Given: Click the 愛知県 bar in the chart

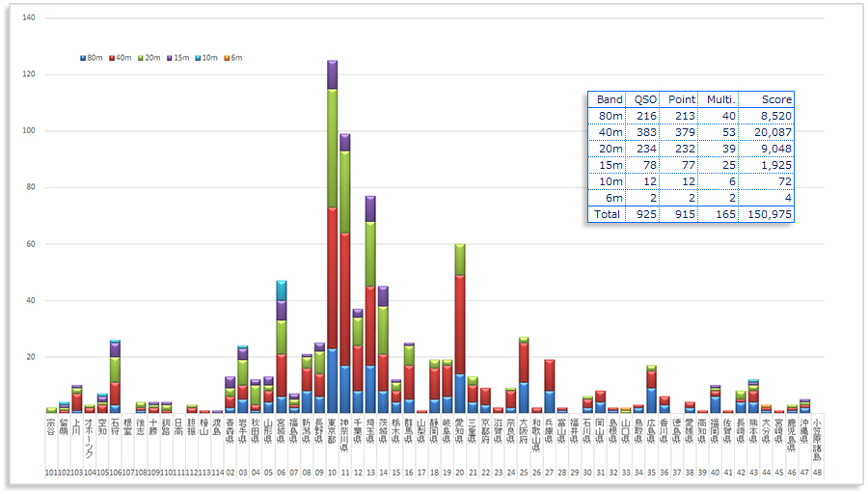Looking at the screenshot, I should 459,328.
